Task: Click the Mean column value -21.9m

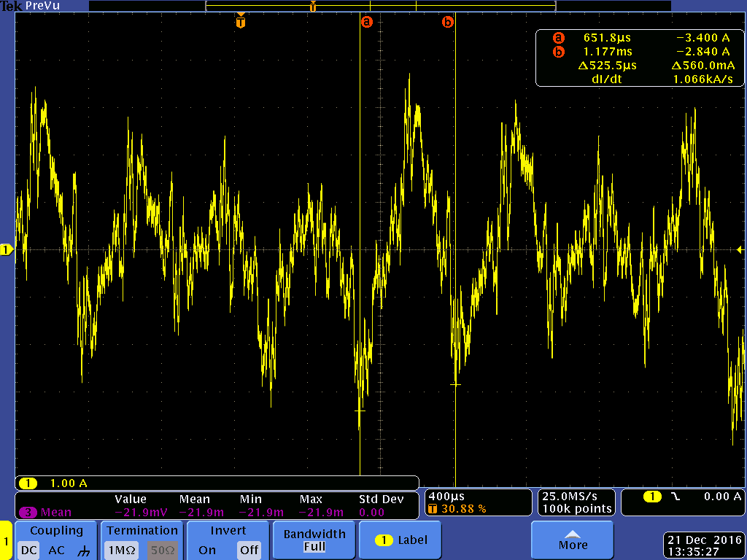Action: 201,513
